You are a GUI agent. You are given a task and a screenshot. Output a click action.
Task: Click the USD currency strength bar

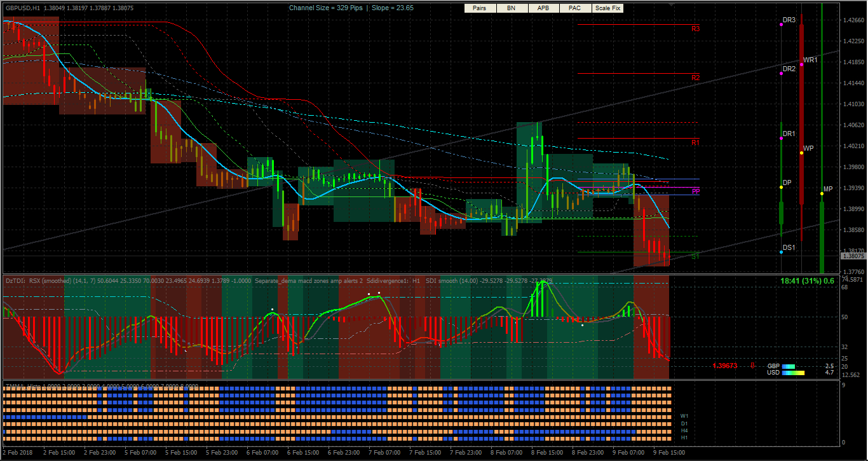793,373
